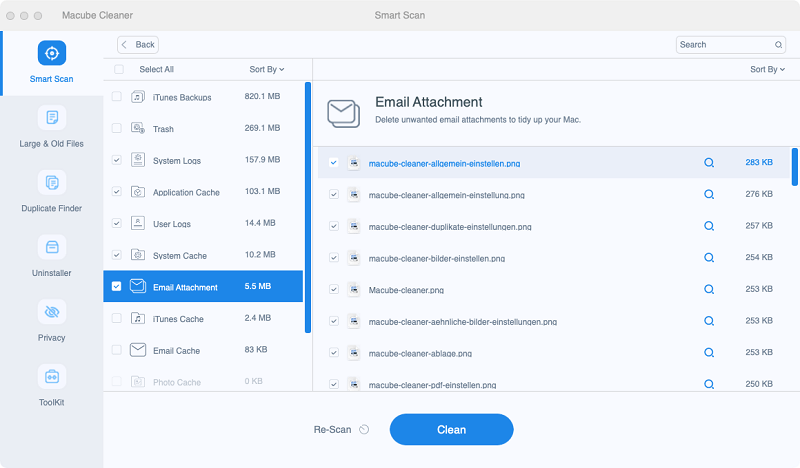The image size is (800, 468).
Task: Open the Uninstaller icon
Action: (52, 247)
